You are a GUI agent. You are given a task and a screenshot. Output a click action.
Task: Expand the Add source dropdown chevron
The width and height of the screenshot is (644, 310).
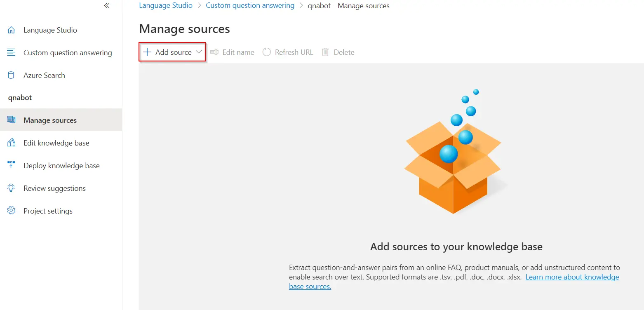(x=199, y=52)
